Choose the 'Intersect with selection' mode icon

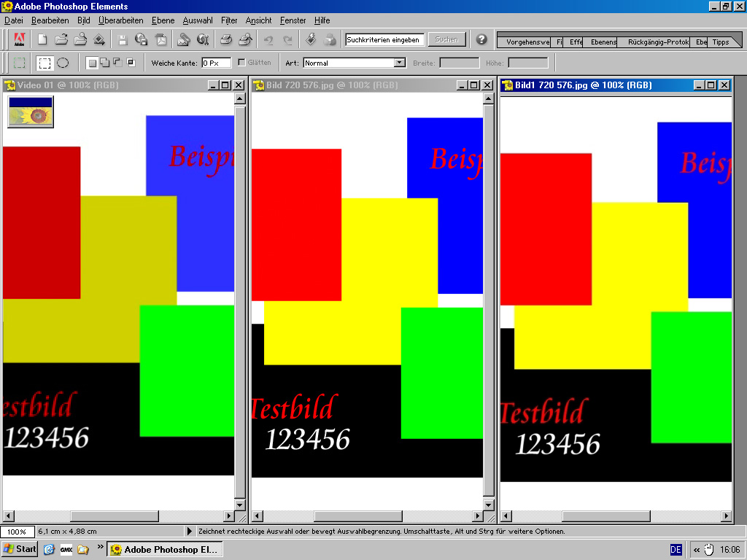tap(131, 63)
